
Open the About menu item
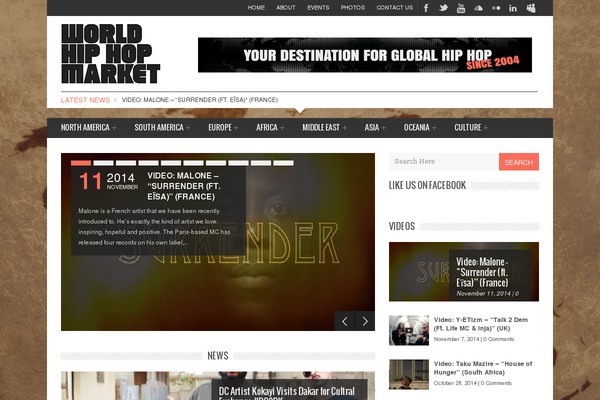pos(286,8)
